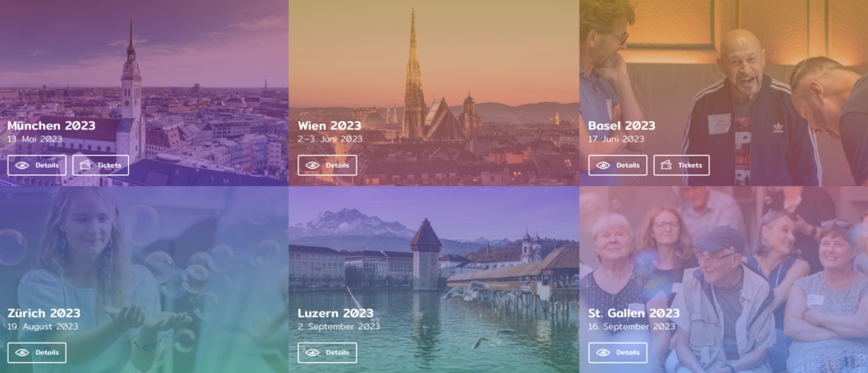
Task: Open the Luzern 2023 bridge photo tile
Action: click(x=434, y=280)
